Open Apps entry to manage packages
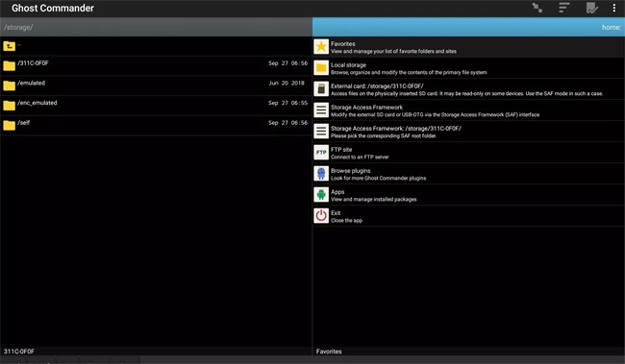The image size is (625, 364). point(469,195)
